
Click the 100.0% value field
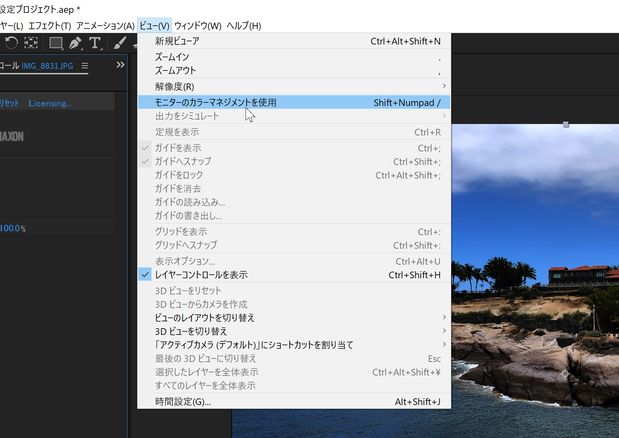(13, 228)
